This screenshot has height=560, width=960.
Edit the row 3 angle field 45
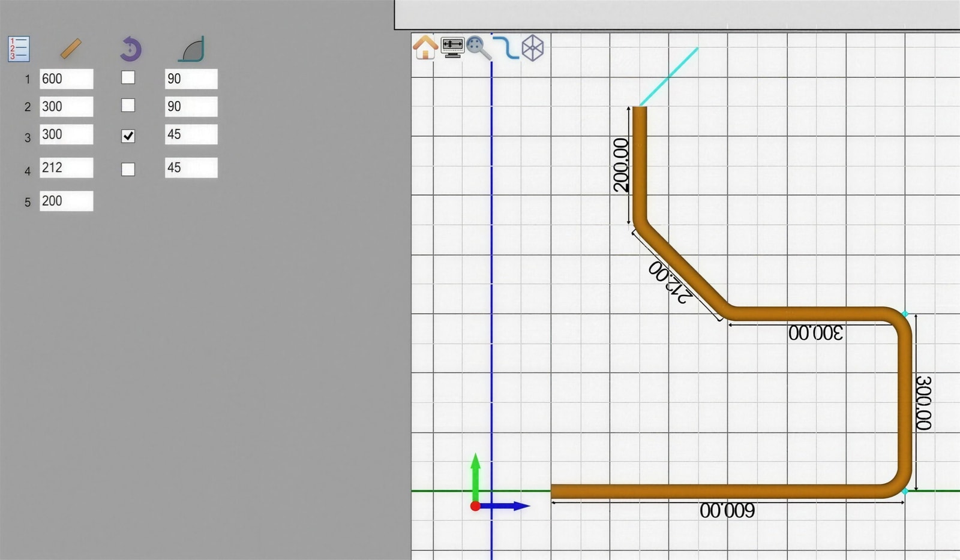191,134
